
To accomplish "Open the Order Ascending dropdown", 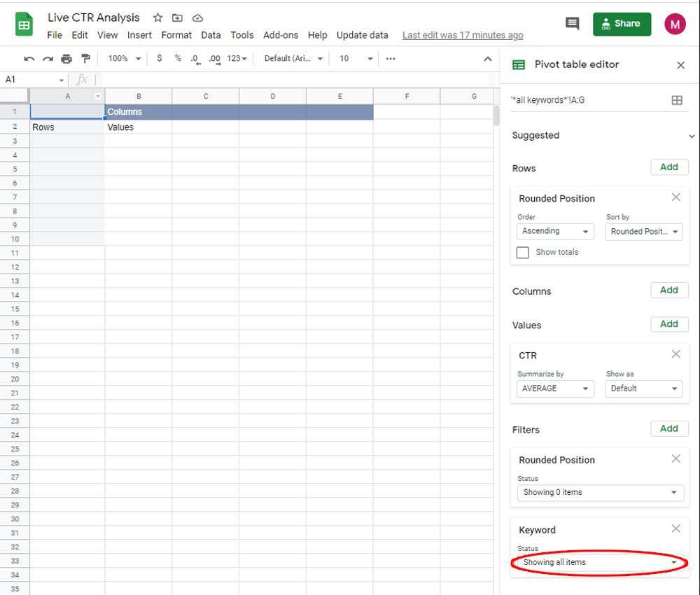I will pos(555,232).
